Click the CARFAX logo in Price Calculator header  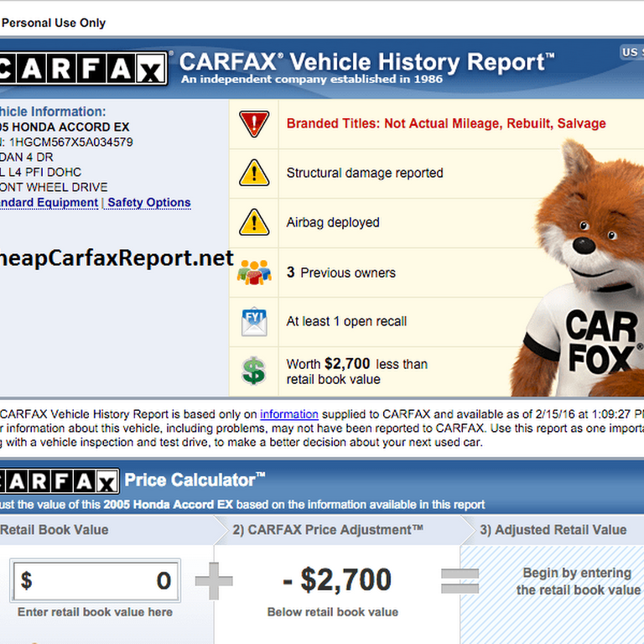60,480
